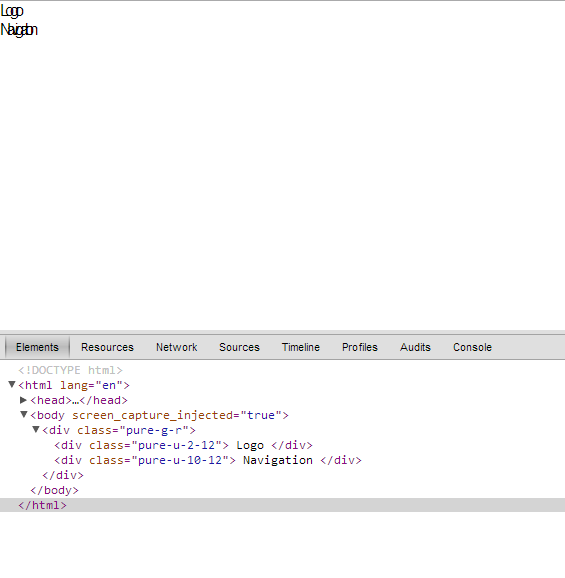Select the body screen_capture_injected element

tap(159, 415)
